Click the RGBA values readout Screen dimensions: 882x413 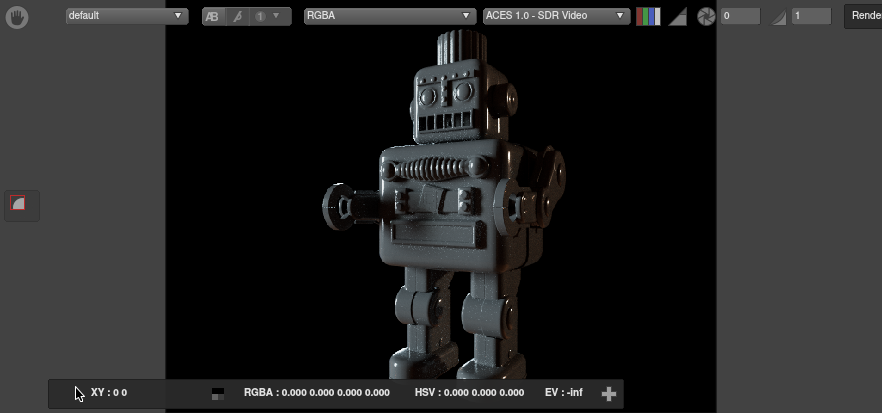point(316,393)
